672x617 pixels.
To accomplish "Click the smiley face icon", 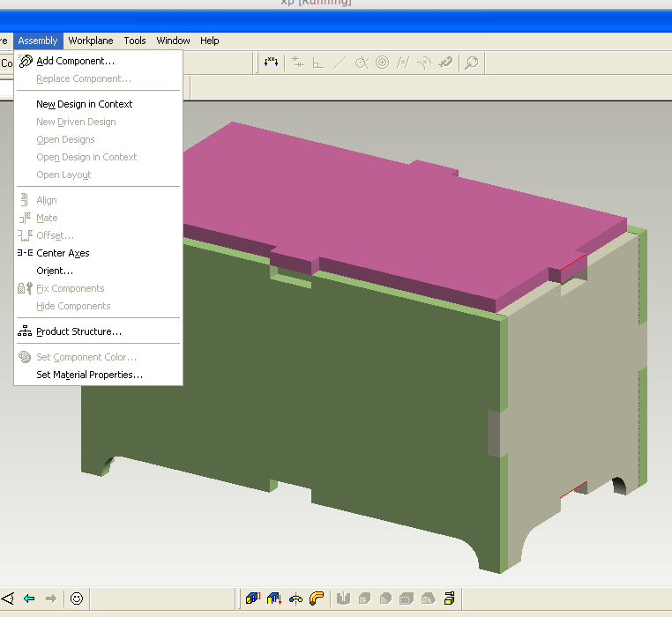I will (x=77, y=598).
